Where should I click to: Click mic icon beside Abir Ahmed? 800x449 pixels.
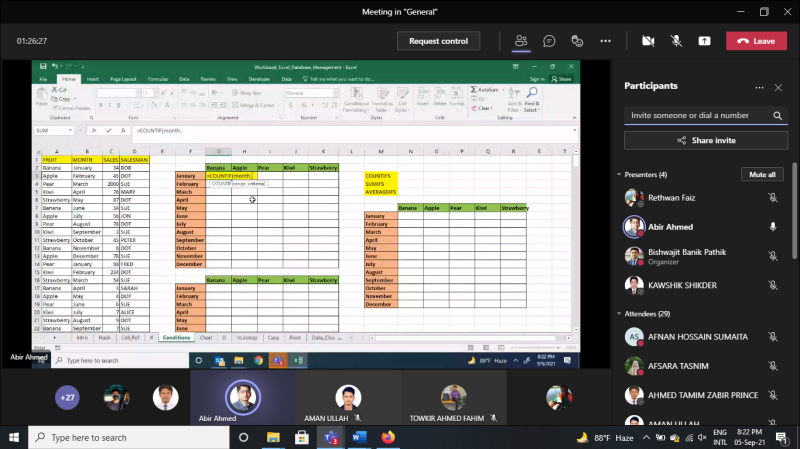click(x=773, y=226)
